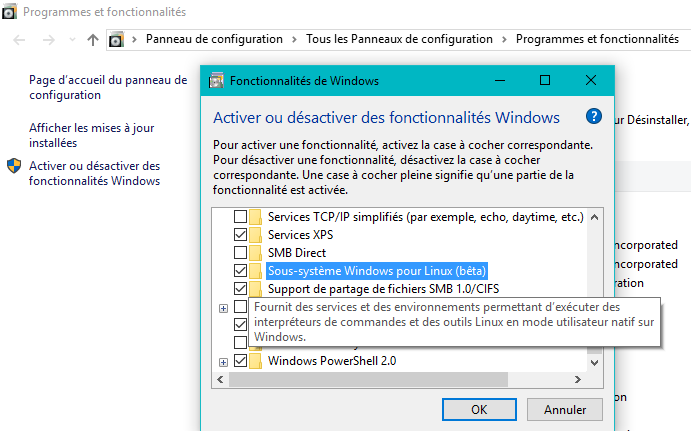Uncheck the Windows PowerShell 2.0 checkbox

240,360
